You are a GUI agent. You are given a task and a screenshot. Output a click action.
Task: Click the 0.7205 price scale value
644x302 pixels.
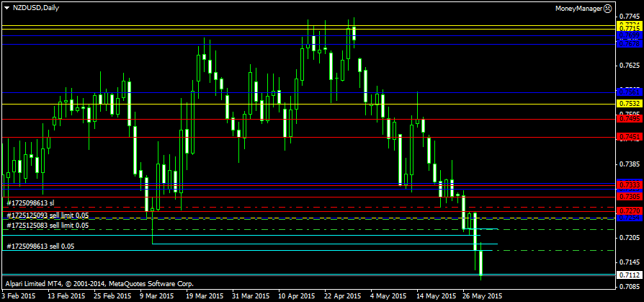[629, 238]
